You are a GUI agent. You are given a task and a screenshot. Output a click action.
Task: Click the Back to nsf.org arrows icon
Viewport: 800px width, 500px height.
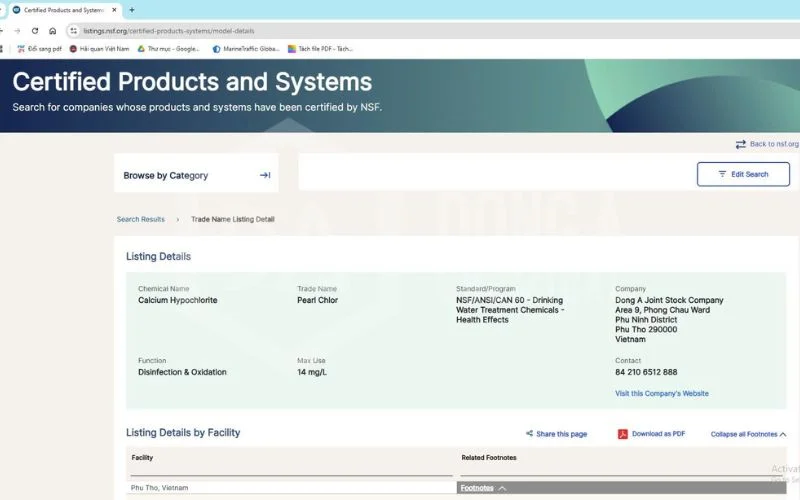[x=740, y=144]
